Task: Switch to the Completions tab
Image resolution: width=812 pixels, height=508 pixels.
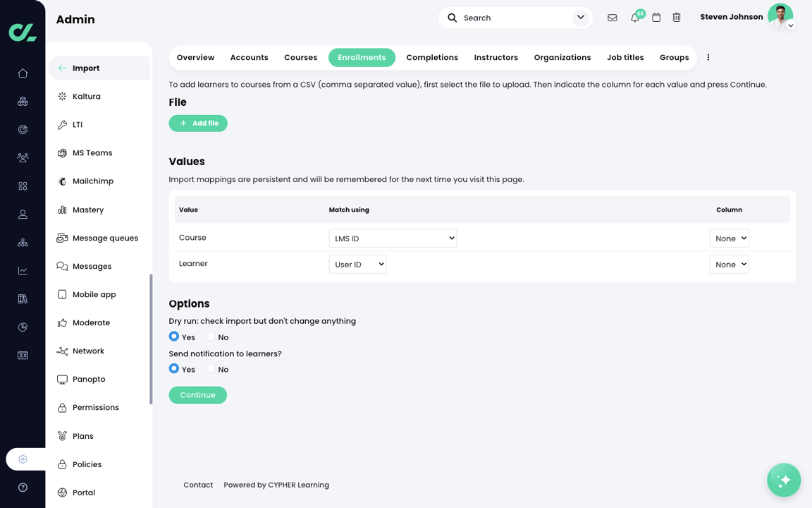Action: point(432,57)
